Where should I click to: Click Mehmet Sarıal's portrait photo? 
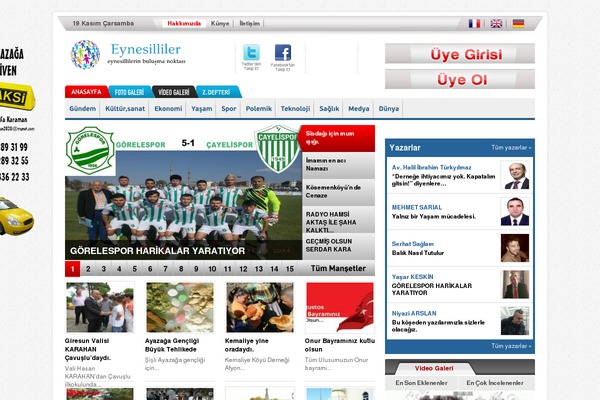515,212
